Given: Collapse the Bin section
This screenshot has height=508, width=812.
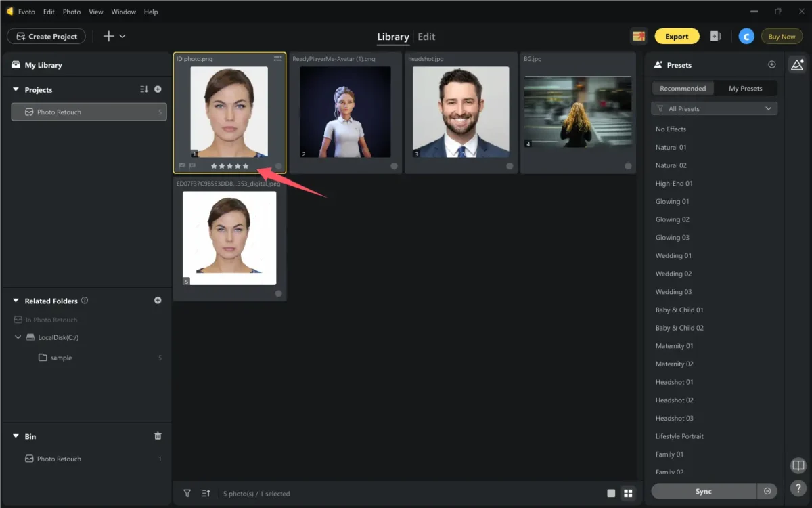Looking at the screenshot, I should click(x=16, y=436).
